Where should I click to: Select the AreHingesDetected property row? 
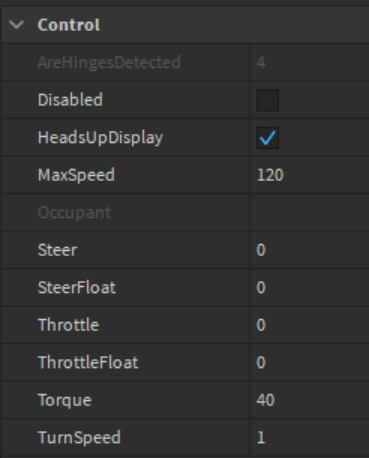point(185,62)
